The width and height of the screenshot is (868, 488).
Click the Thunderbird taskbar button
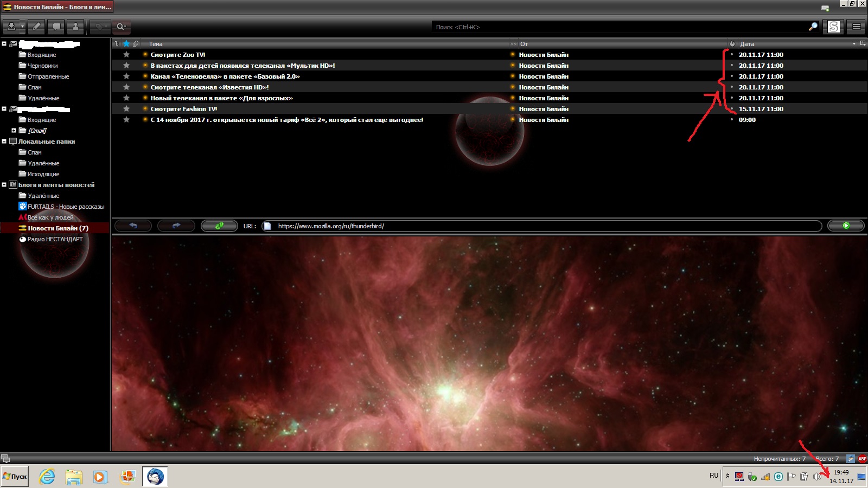coord(155,477)
